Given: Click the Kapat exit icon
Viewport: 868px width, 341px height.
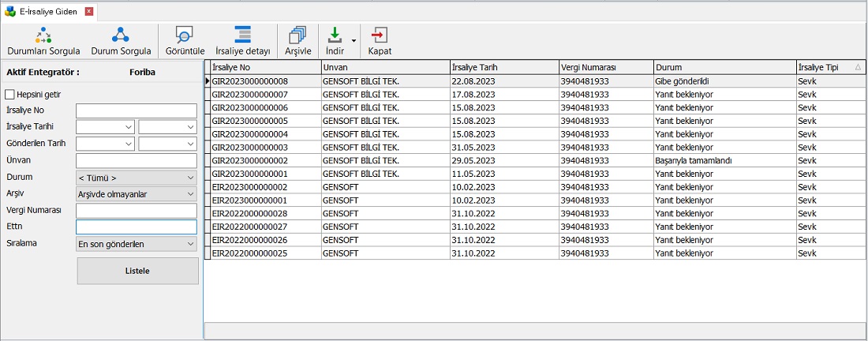Looking at the screenshot, I should pos(380,36).
